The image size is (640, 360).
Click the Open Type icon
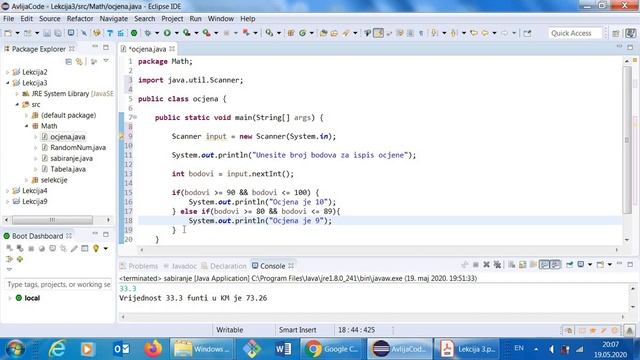point(324,33)
